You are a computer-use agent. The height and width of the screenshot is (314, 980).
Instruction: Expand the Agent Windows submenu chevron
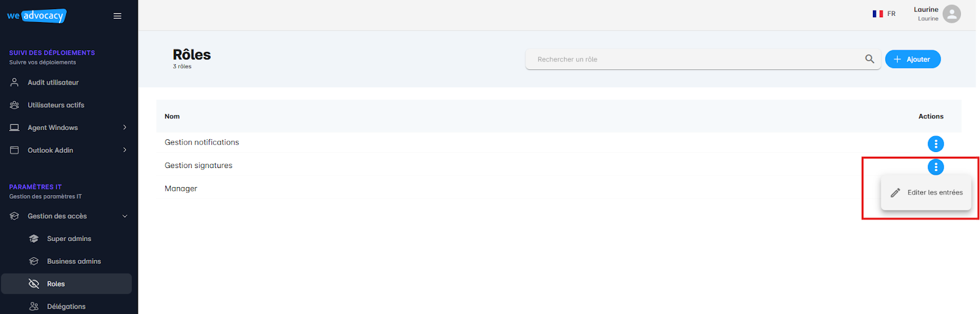point(124,128)
